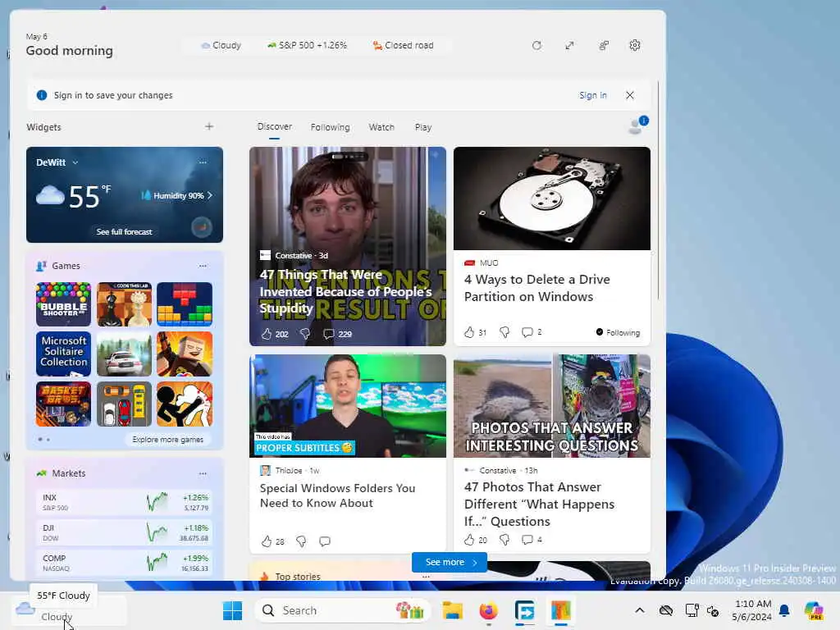Open widgets settings gear
840x630 pixels.
tap(635, 46)
